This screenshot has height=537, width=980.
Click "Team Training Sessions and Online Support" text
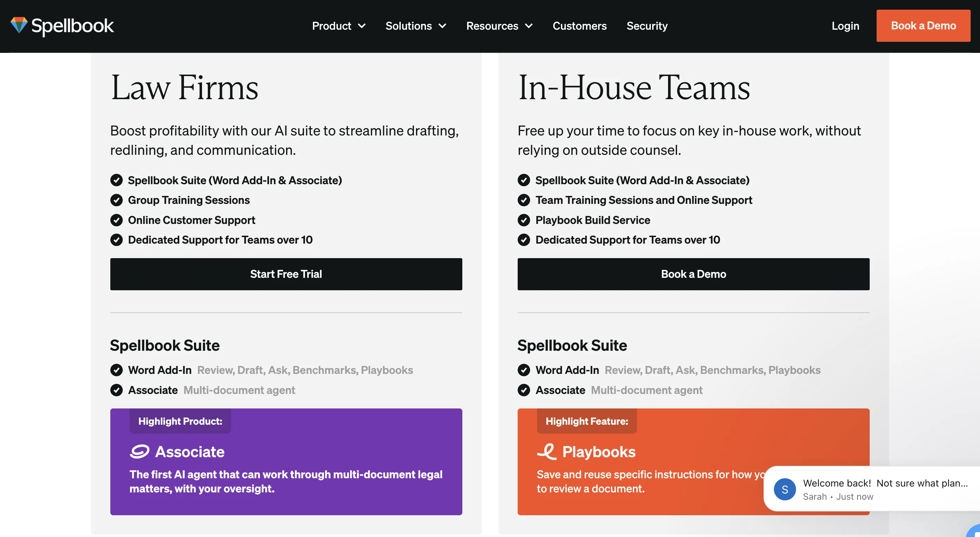[644, 200]
